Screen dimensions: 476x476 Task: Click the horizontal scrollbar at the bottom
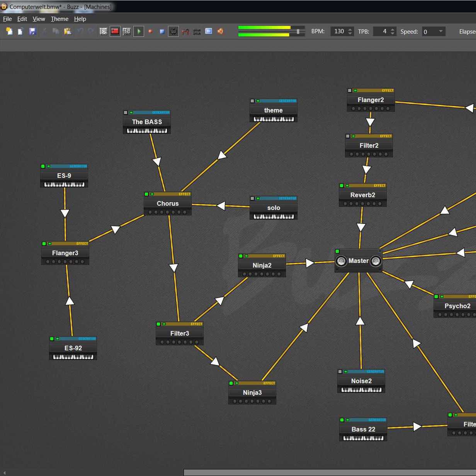coord(330,473)
